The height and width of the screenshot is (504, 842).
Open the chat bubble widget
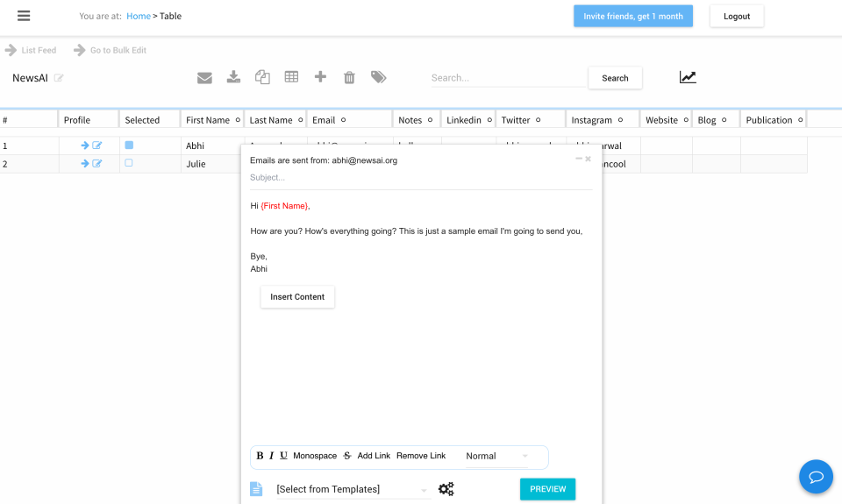816,477
